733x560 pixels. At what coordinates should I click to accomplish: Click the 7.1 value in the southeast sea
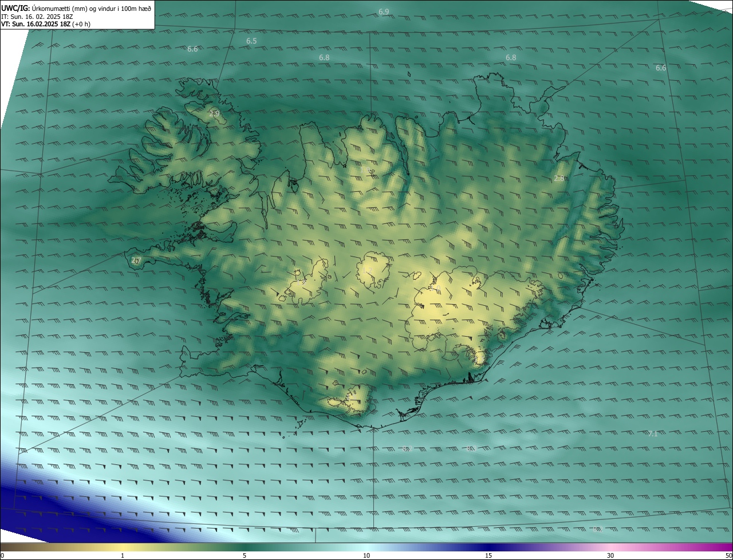pyautogui.click(x=652, y=434)
